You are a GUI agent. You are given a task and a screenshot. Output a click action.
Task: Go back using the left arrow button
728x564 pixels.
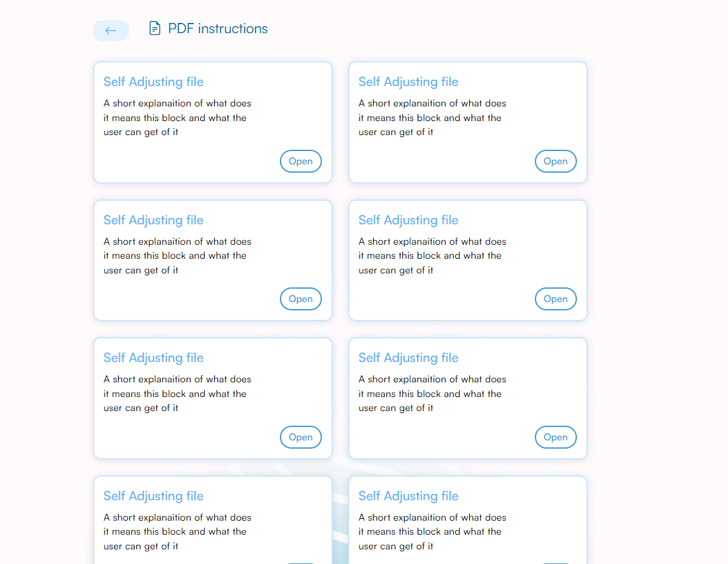111,31
